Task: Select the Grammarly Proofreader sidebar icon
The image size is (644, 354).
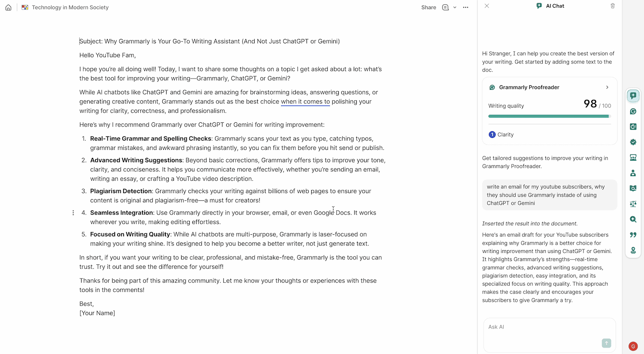Action: click(633, 111)
